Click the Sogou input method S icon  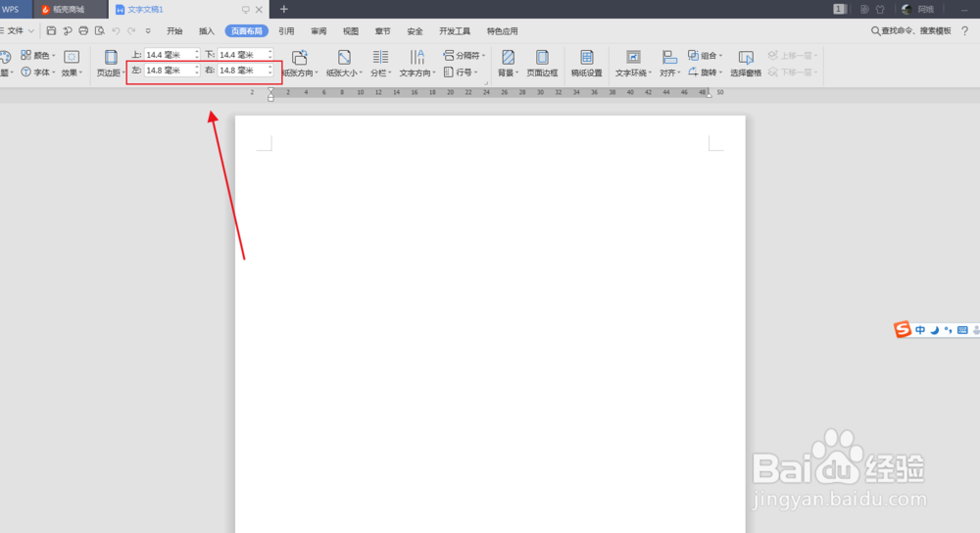coord(902,329)
